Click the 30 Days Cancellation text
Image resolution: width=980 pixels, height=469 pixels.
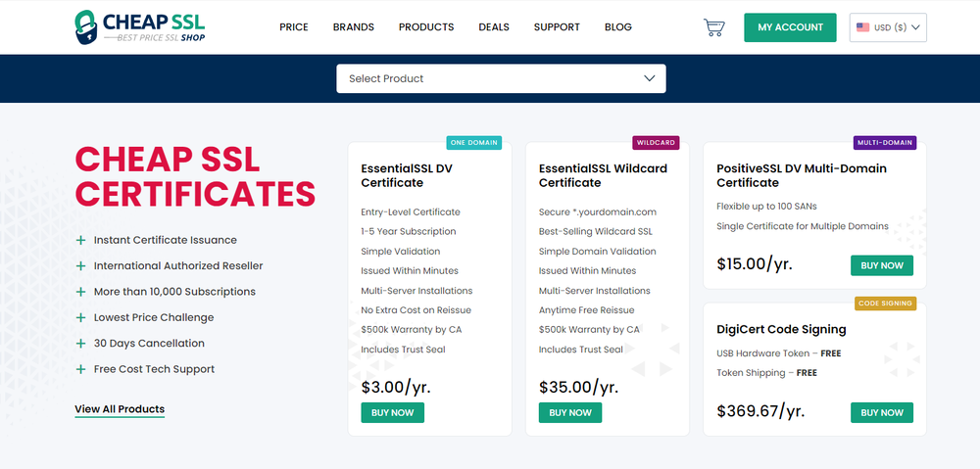click(x=149, y=344)
